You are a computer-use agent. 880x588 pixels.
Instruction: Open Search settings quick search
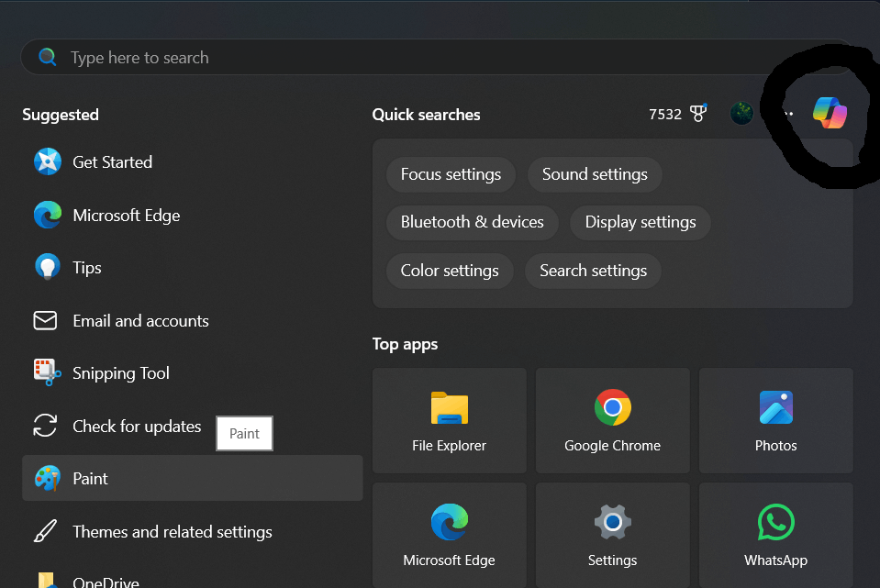(x=593, y=271)
